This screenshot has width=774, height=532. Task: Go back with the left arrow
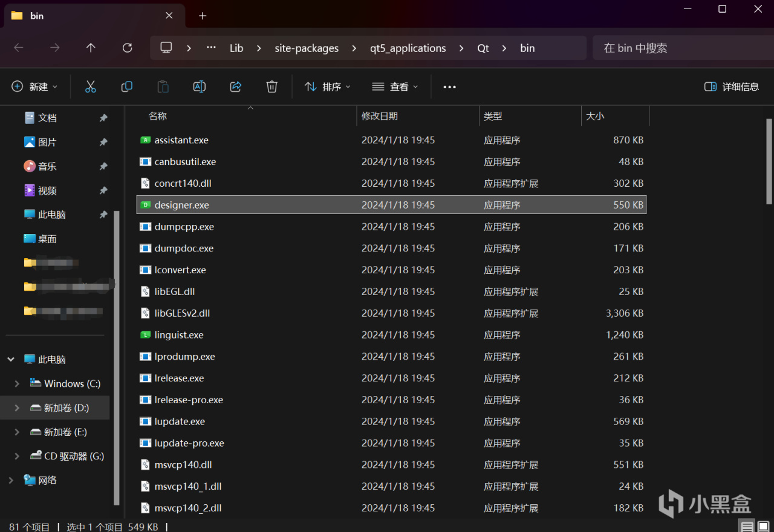pos(19,48)
